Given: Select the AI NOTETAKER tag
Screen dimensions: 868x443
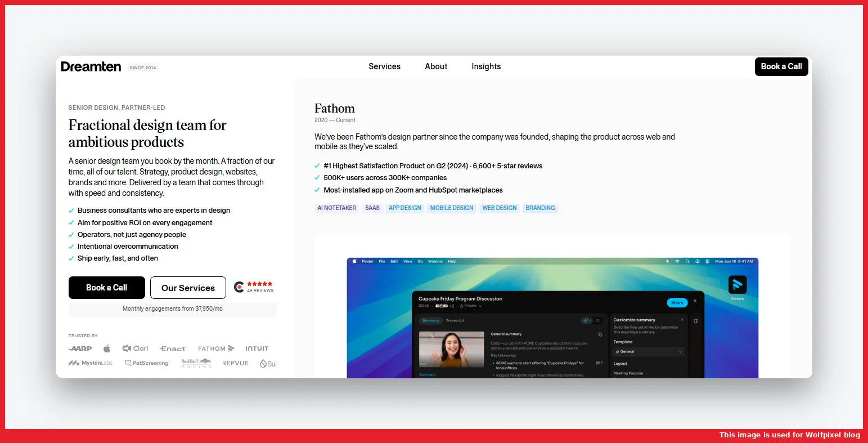Looking at the screenshot, I should click(337, 208).
